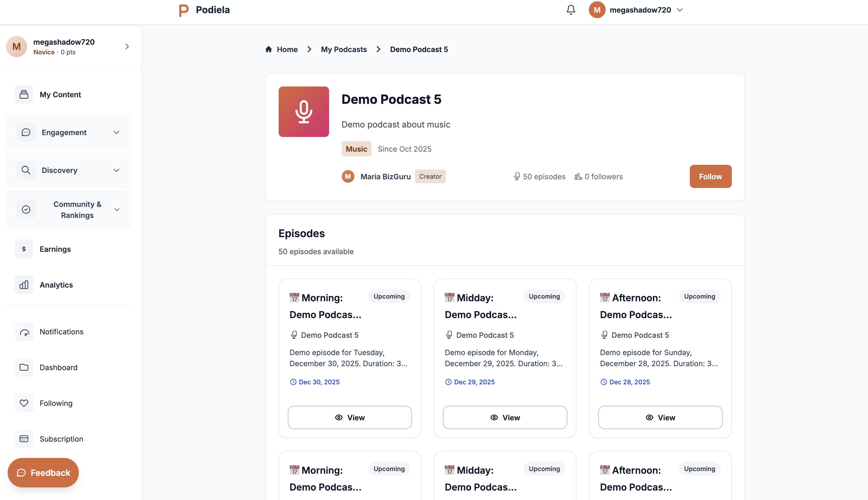Screen dimensions: 868x500
Task: Open the Dec 30 Morning episode title
Action: coord(325,306)
